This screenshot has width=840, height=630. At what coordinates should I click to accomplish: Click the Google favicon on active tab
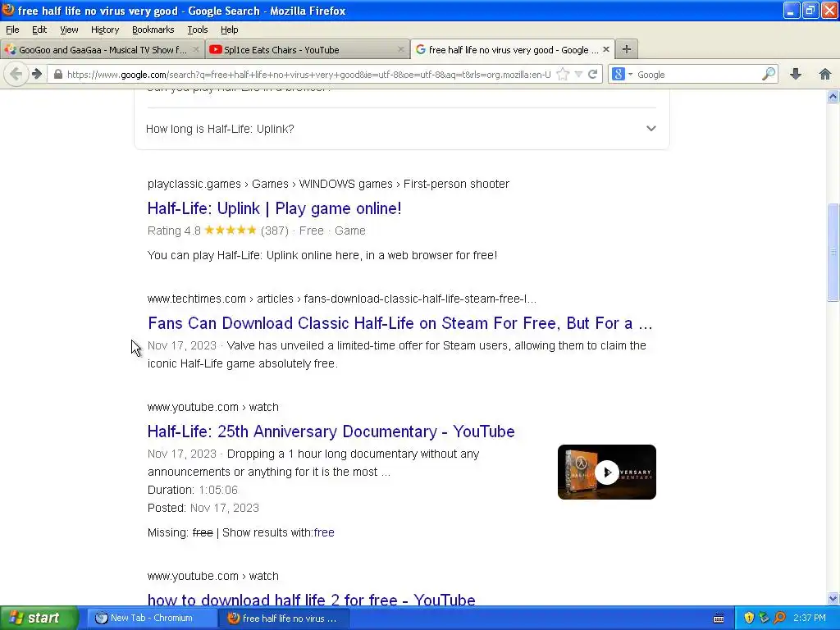pos(421,49)
